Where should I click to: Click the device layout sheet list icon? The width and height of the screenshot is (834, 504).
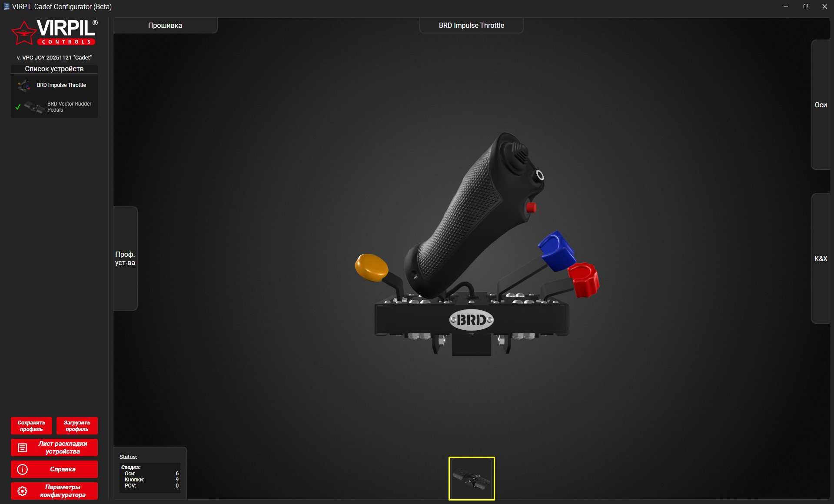click(23, 448)
